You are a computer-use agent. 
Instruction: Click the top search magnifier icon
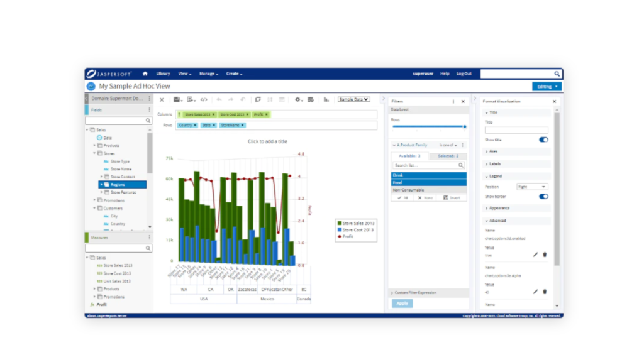(x=557, y=74)
